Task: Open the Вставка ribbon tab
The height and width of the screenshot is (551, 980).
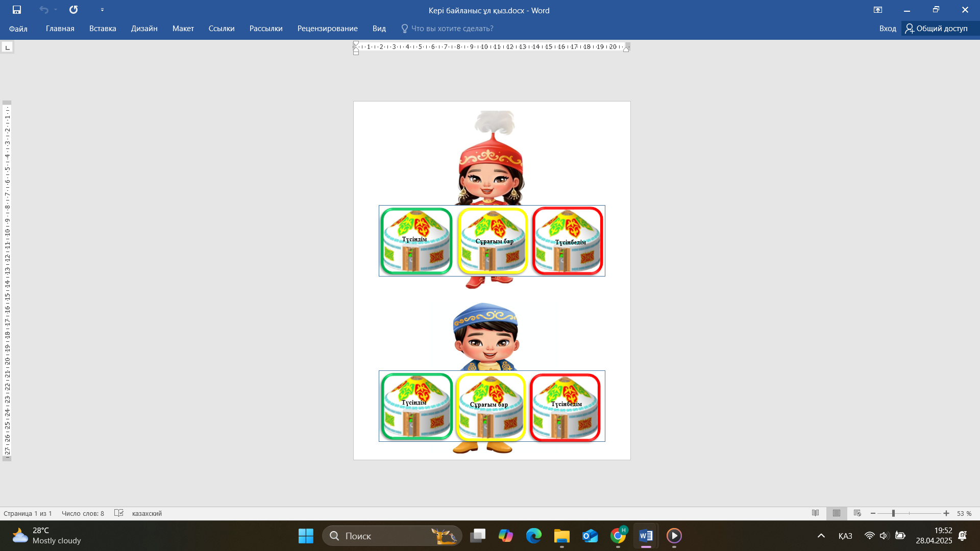Action: [103, 29]
